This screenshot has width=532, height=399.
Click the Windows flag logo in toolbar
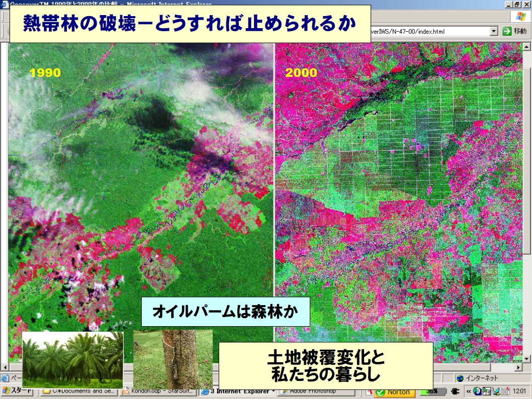point(520,16)
